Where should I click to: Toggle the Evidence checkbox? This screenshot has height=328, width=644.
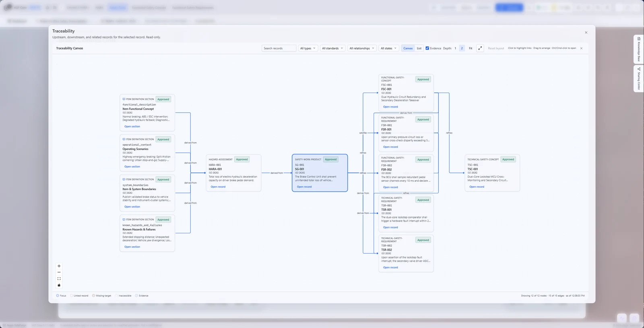pos(427,48)
